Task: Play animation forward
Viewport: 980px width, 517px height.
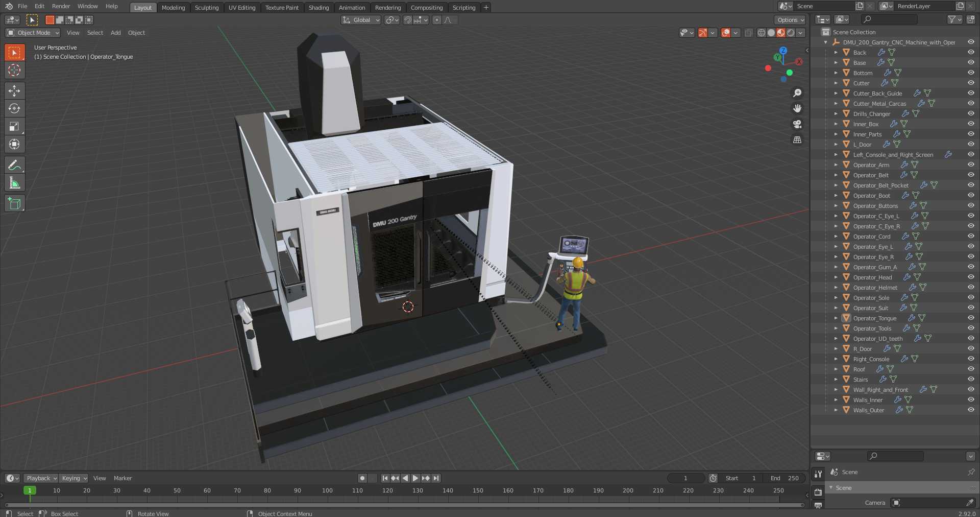Action: tap(415, 478)
